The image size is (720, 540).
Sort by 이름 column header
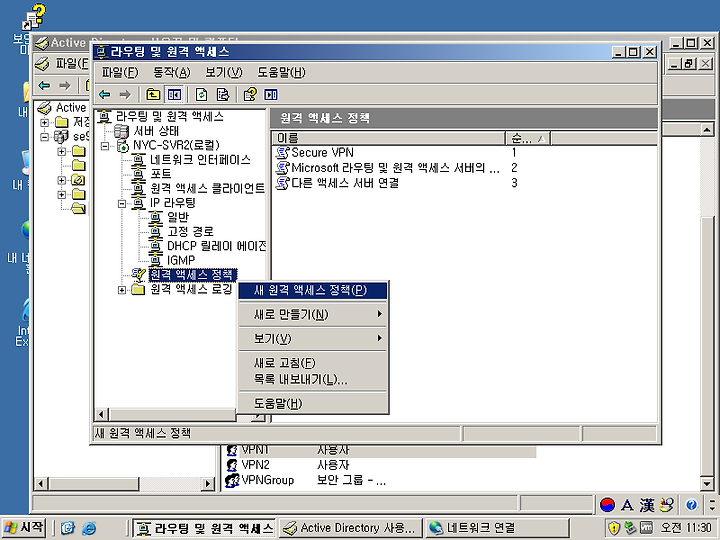tap(389, 138)
